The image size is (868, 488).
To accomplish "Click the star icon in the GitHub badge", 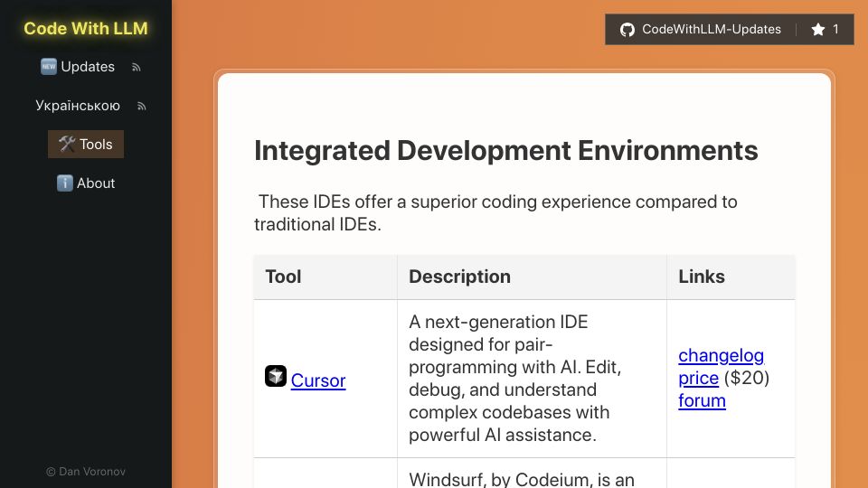I will [818, 29].
